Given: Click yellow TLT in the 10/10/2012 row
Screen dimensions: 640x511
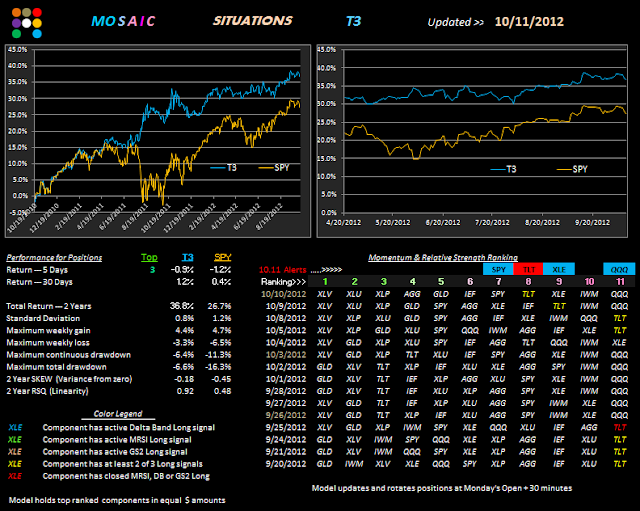Looking at the screenshot, I should [x=528, y=294].
